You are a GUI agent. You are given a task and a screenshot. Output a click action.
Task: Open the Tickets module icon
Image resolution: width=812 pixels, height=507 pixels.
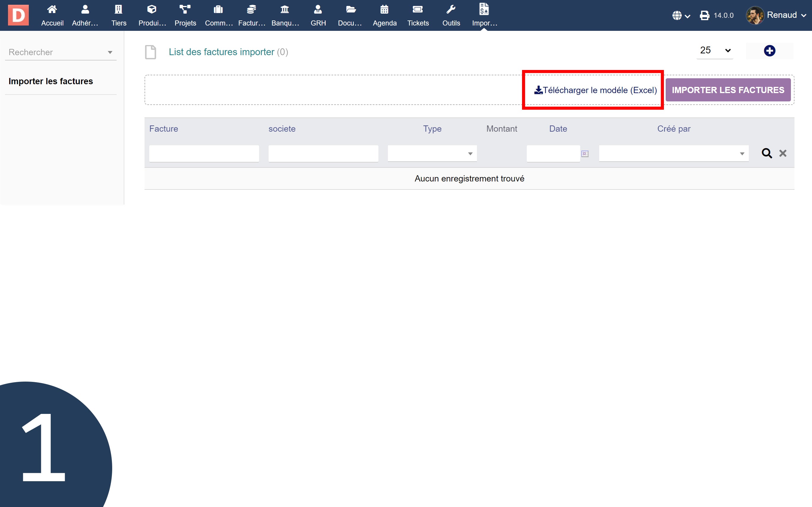click(417, 10)
